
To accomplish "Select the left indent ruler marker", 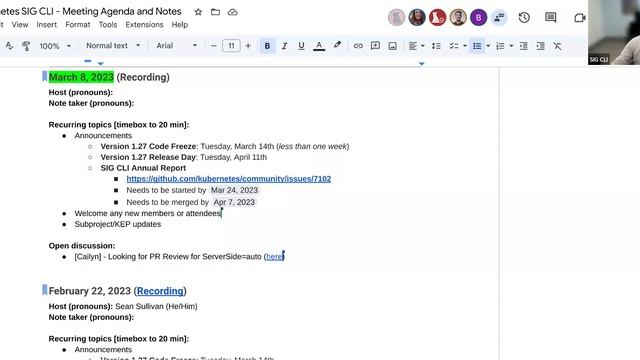I will (100, 63).
